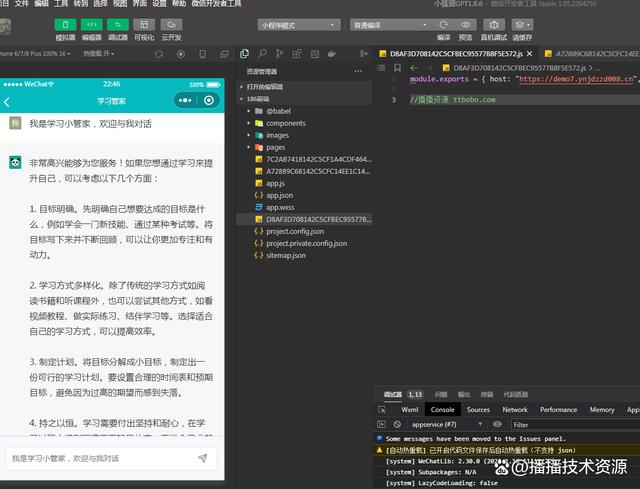Image resolution: width=640 pixels, height=489 pixels.
Task: Expand the images folder
Action: point(304,135)
